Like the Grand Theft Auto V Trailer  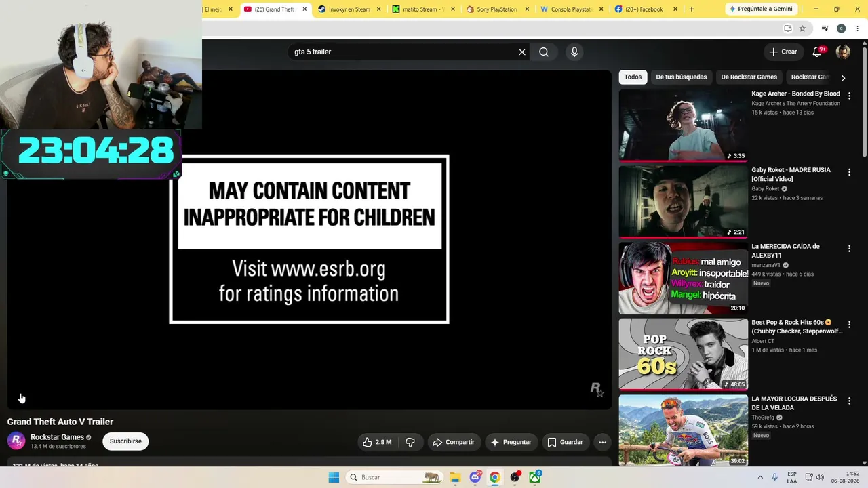377,442
